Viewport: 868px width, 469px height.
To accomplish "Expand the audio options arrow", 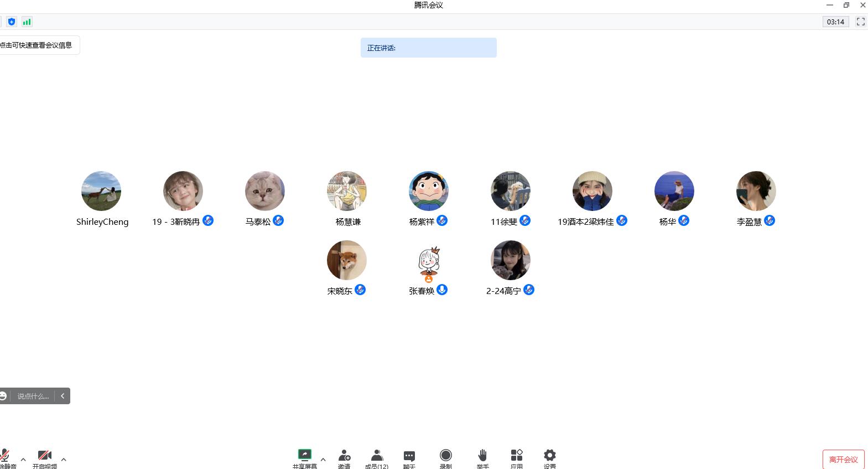I will 23,459.
